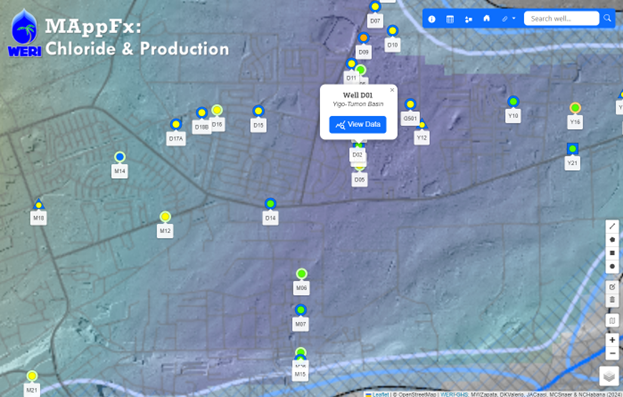623x397 pixels.
Task: Open the data table view icon
Action: point(450,19)
